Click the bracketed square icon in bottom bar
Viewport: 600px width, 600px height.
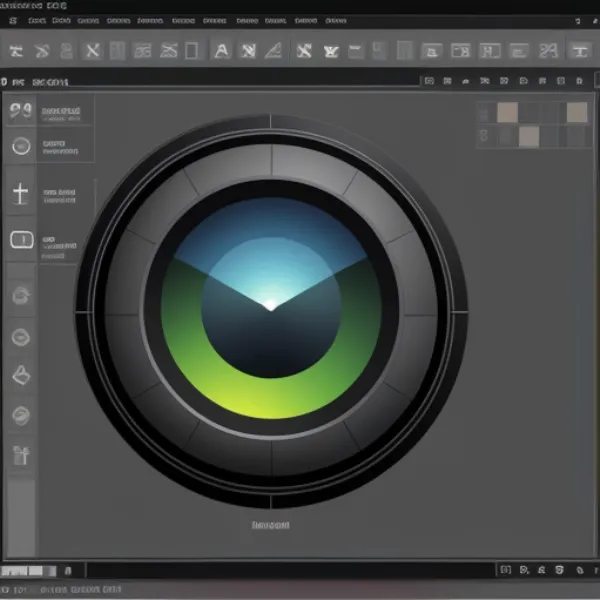pos(505,570)
